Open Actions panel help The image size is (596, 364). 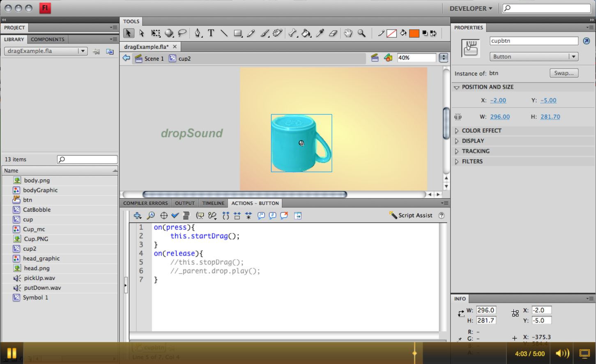442,215
